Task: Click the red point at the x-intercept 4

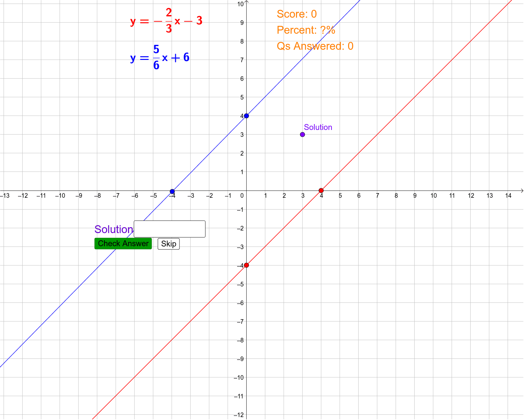Action: [321, 190]
